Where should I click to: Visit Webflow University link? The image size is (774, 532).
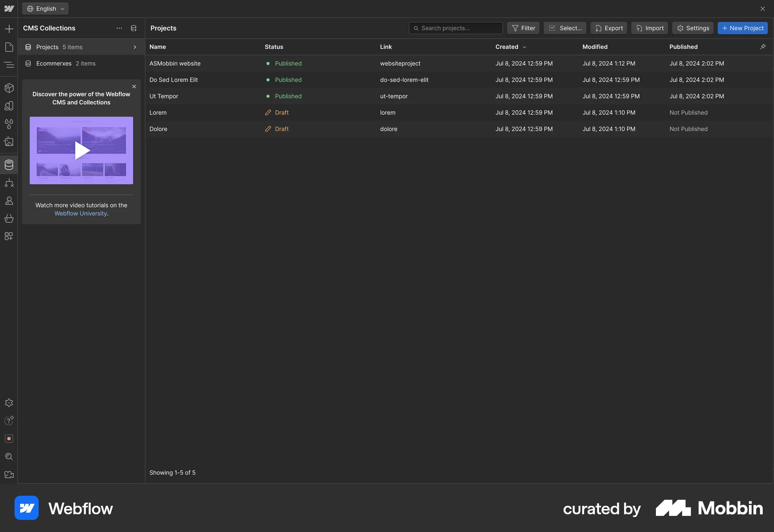[x=80, y=213]
